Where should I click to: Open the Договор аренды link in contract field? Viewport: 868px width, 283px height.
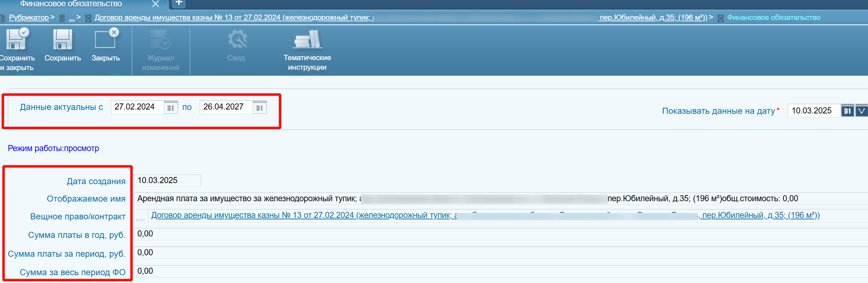pyautogui.click(x=302, y=215)
